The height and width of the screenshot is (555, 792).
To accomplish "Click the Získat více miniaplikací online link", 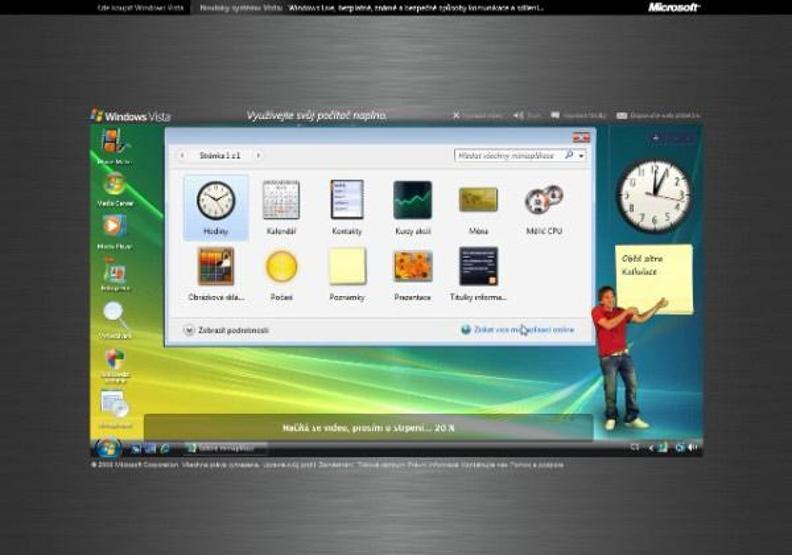I will click(x=524, y=330).
